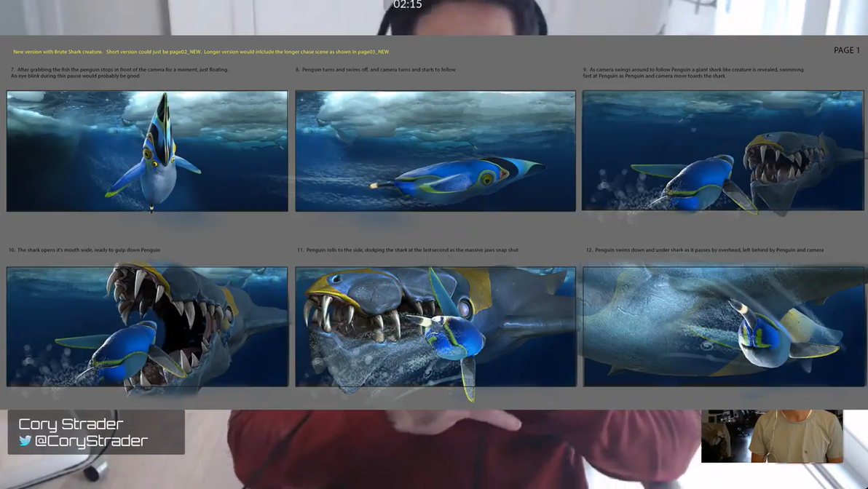Click caption 9 about camera swinging around
The width and height of the screenshot is (868, 489).
(693, 73)
